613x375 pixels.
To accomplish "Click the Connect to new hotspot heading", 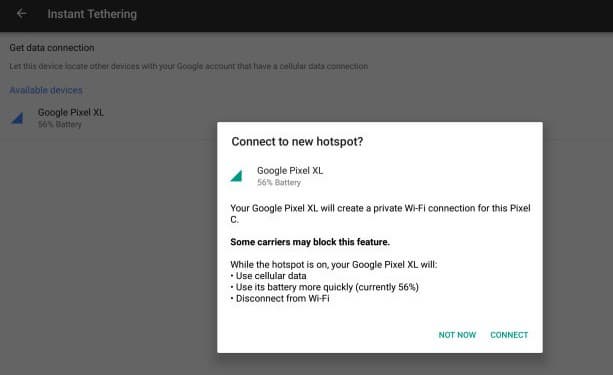I will point(297,142).
